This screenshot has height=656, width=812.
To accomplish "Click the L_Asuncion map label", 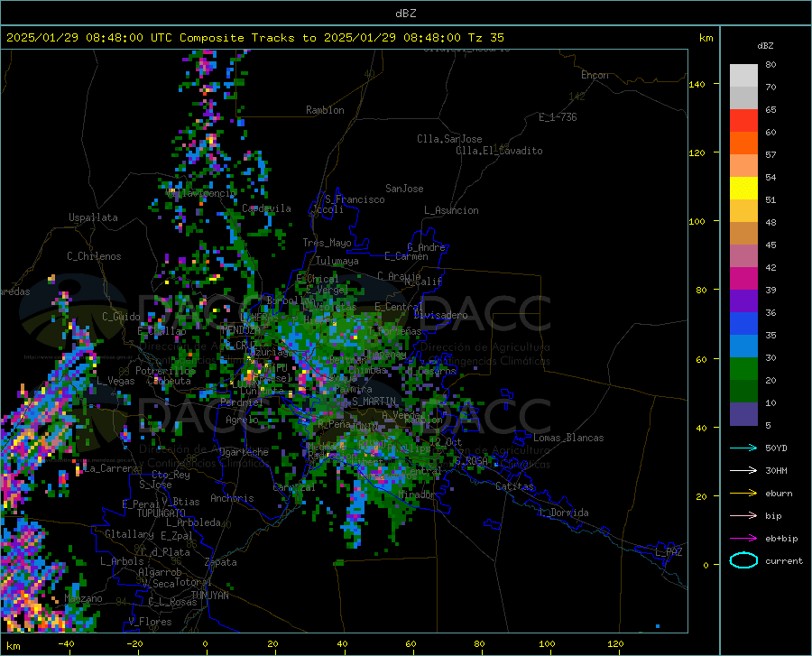I will tap(451, 210).
